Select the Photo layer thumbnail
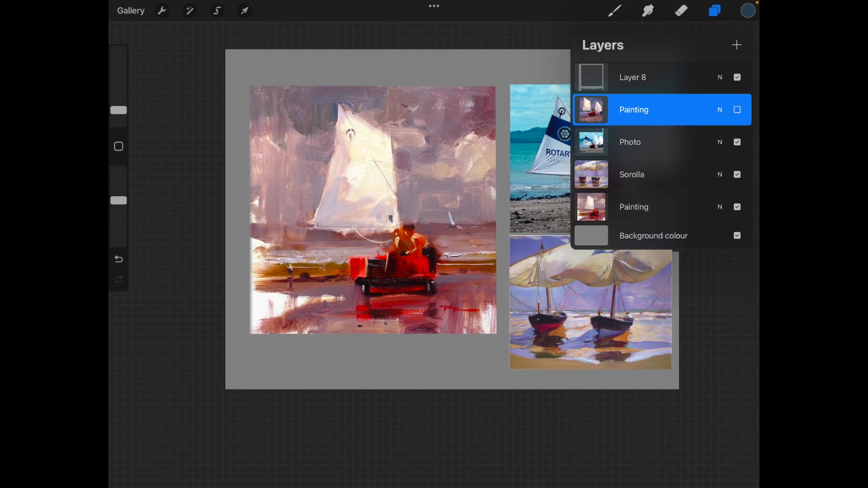The image size is (868, 488). pyautogui.click(x=591, y=142)
